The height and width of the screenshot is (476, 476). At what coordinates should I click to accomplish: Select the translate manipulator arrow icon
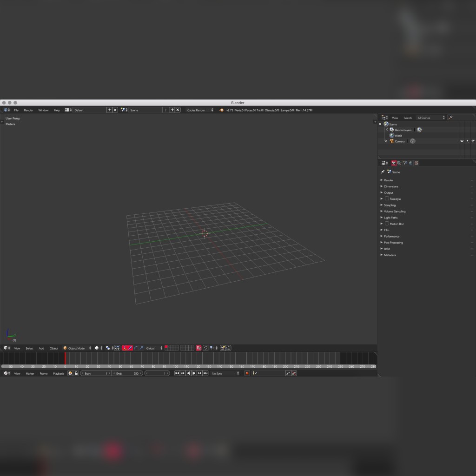click(130, 348)
